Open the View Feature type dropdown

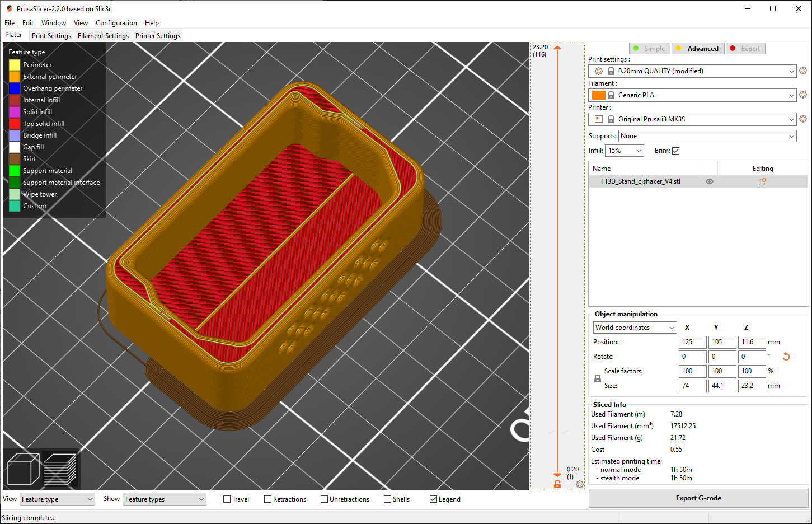pyautogui.click(x=58, y=499)
